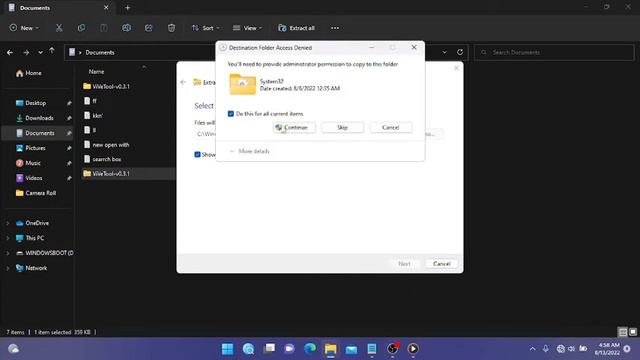Viewport: 640px width, 360px height.
Task: Select Pictures in the navigation pane
Action: click(37, 148)
